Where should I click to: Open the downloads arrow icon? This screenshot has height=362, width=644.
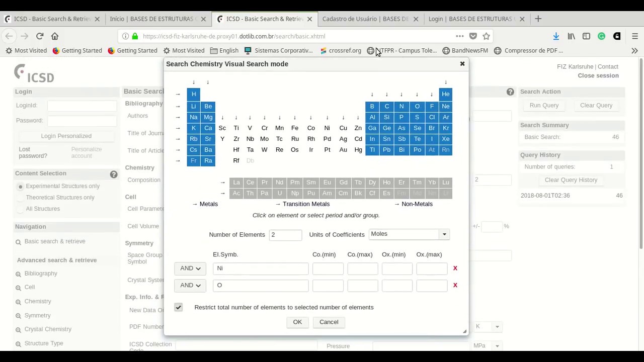[556, 36]
